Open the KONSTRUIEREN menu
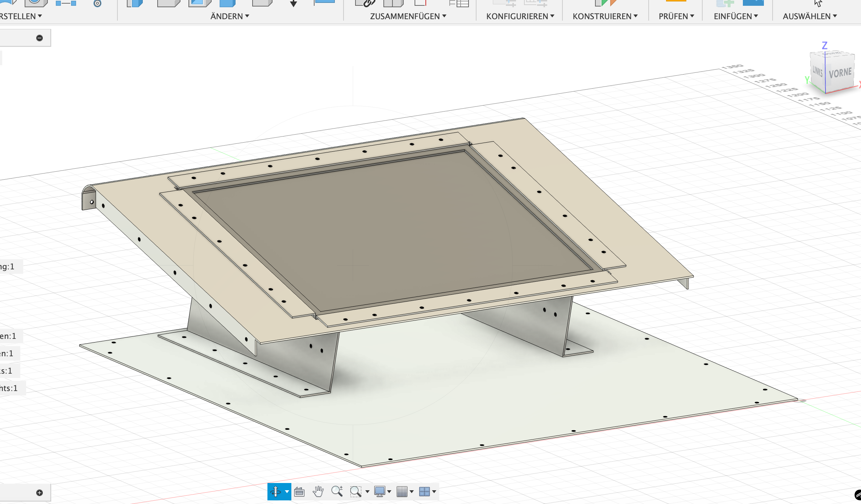 pyautogui.click(x=605, y=16)
